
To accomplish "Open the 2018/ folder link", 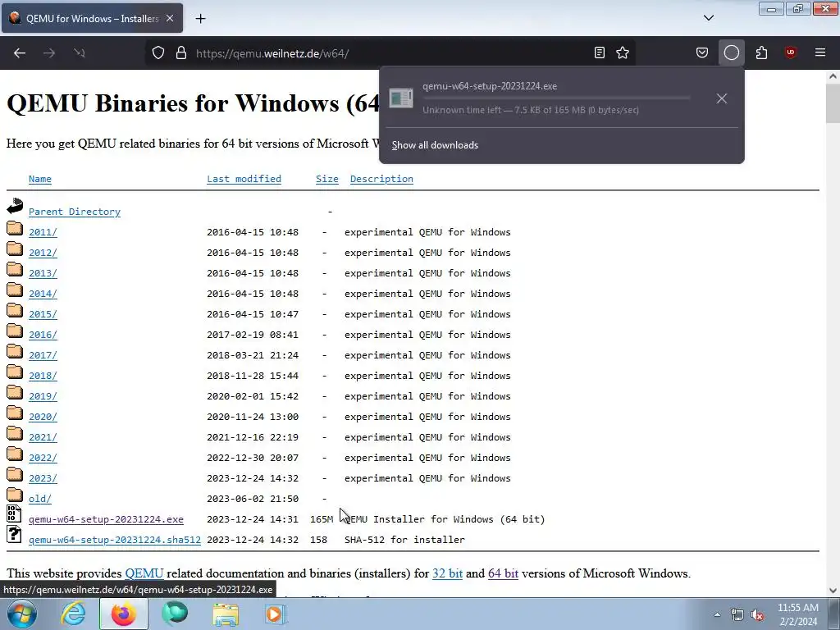I will point(43,376).
